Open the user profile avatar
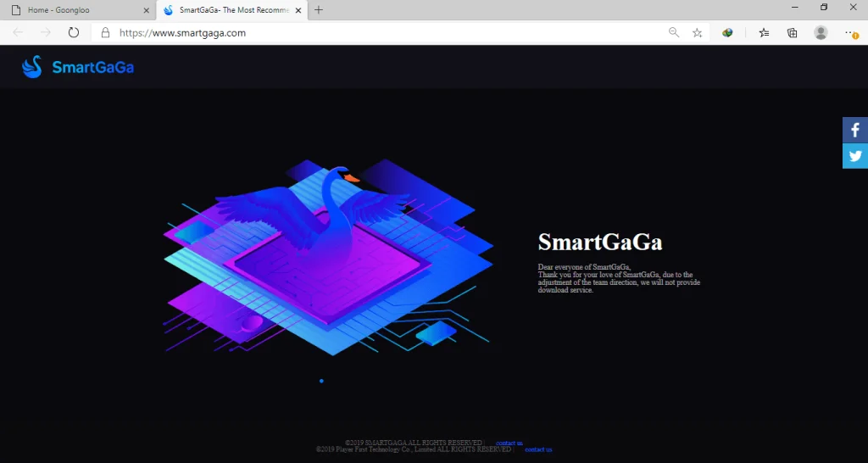The width and height of the screenshot is (868, 463). (821, 33)
